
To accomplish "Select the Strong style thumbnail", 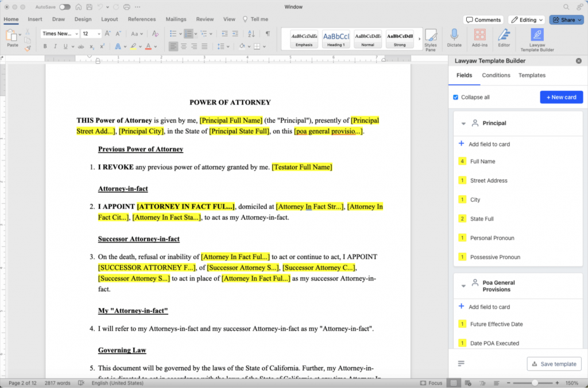I will (400, 39).
